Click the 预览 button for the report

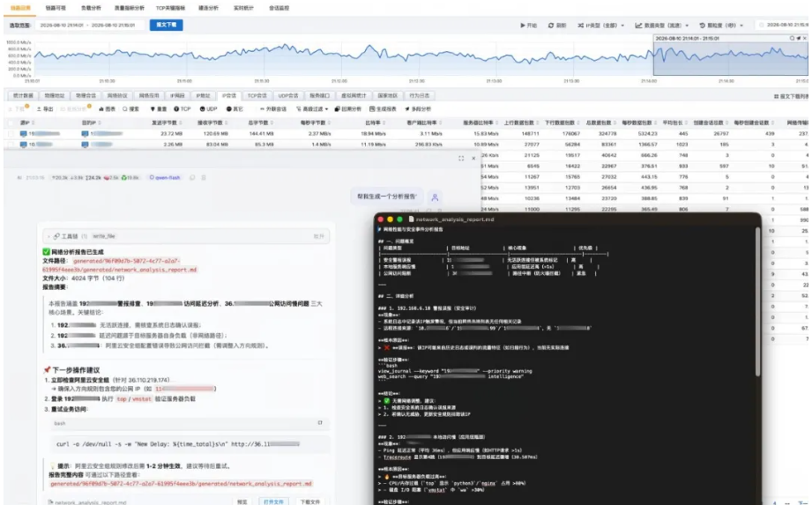242,501
